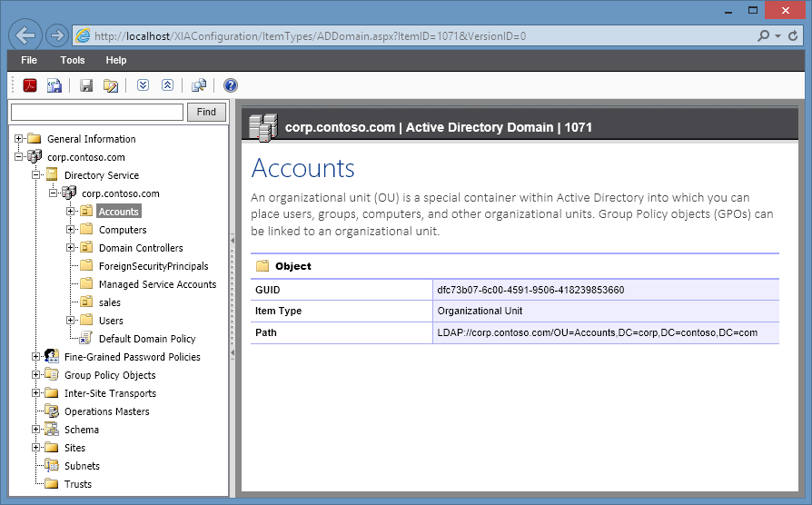812x505 pixels.
Task: Click the address bar search dropdown arrow
Action: coord(778,36)
